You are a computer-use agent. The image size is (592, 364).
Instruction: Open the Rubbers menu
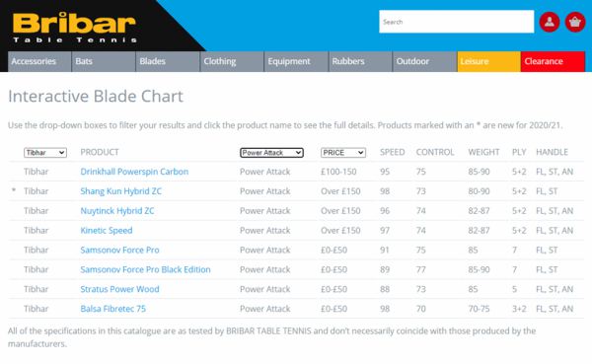[360, 61]
